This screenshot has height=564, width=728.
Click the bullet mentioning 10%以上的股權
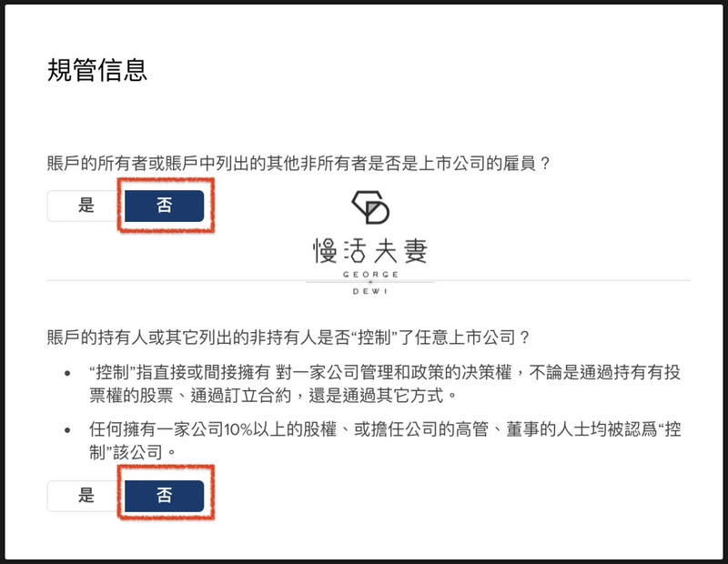[x=385, y=440]
